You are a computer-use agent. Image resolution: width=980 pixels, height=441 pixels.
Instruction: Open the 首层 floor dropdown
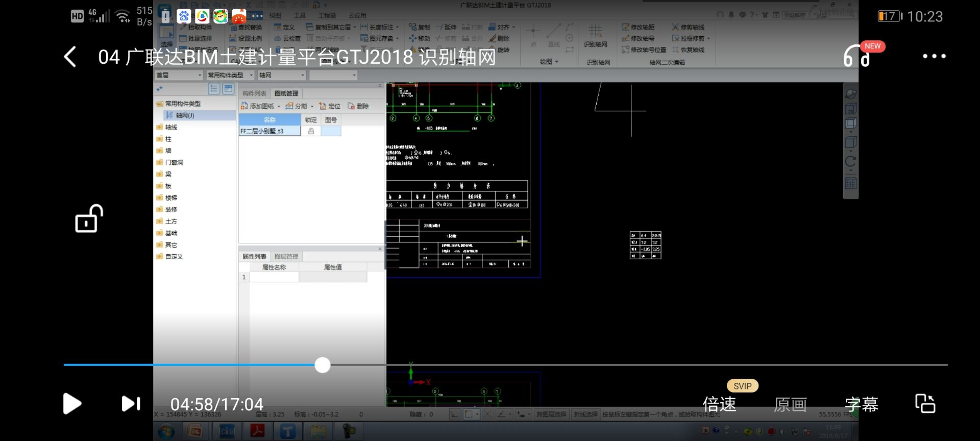(179, 75)
